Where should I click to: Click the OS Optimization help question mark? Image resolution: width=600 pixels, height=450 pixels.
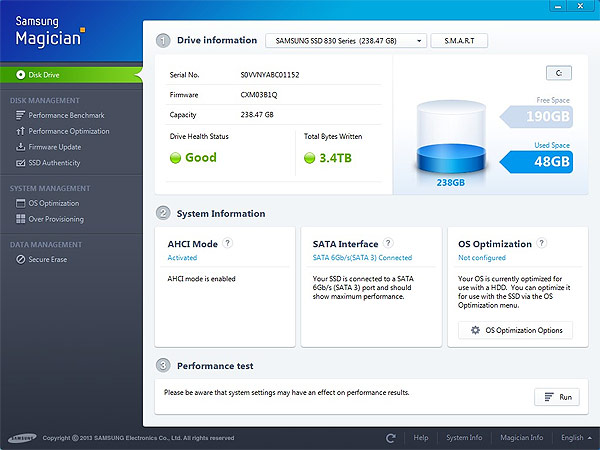(541, 243)
